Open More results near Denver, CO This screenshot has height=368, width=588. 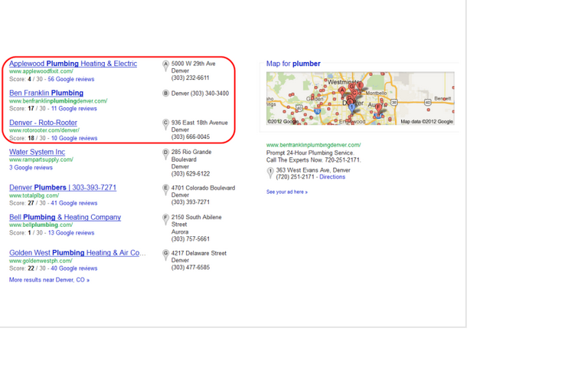coord(49,280)
